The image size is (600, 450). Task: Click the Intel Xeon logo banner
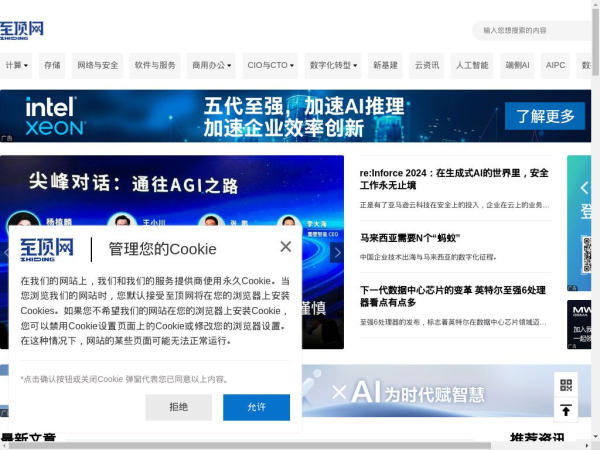tap(55, 116)
